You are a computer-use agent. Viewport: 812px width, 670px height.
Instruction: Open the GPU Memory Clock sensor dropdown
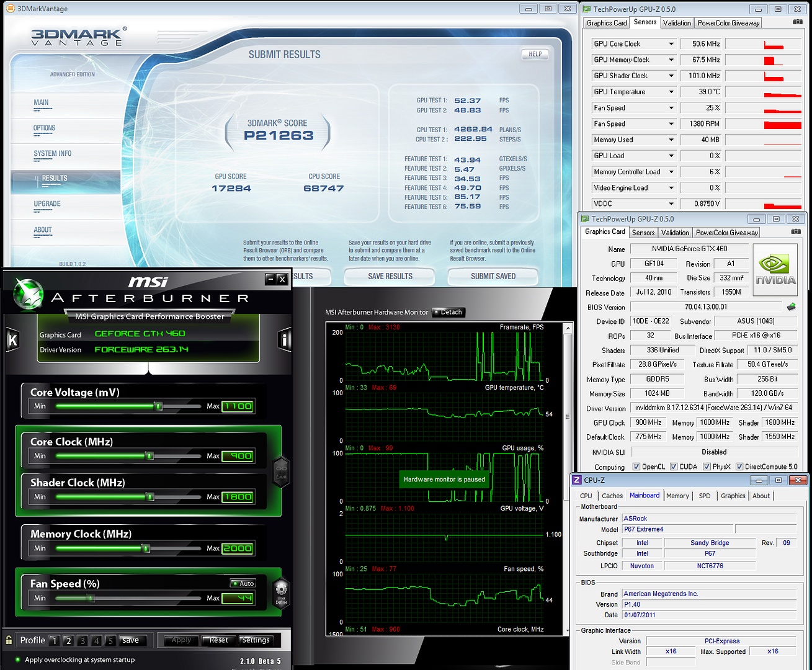[x=671, y=60]
